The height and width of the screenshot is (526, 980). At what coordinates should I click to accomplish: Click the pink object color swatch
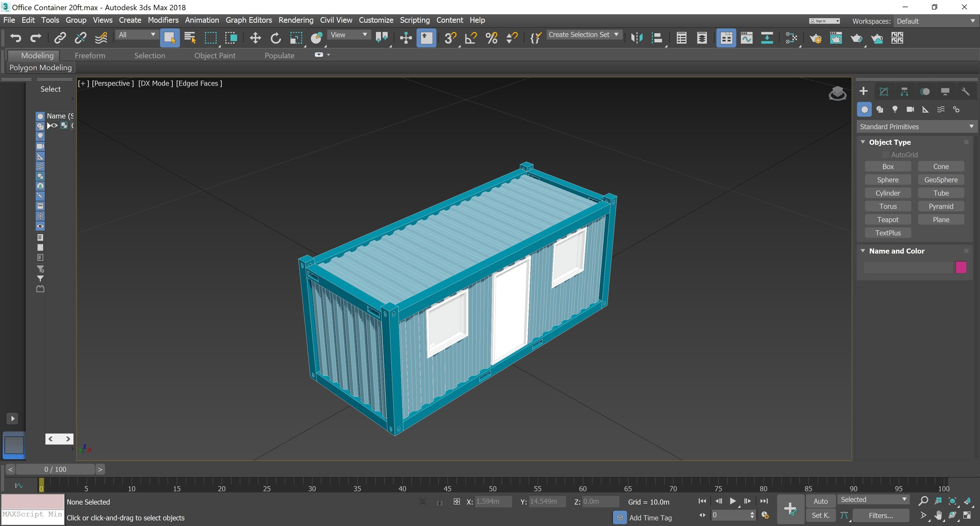961,267
